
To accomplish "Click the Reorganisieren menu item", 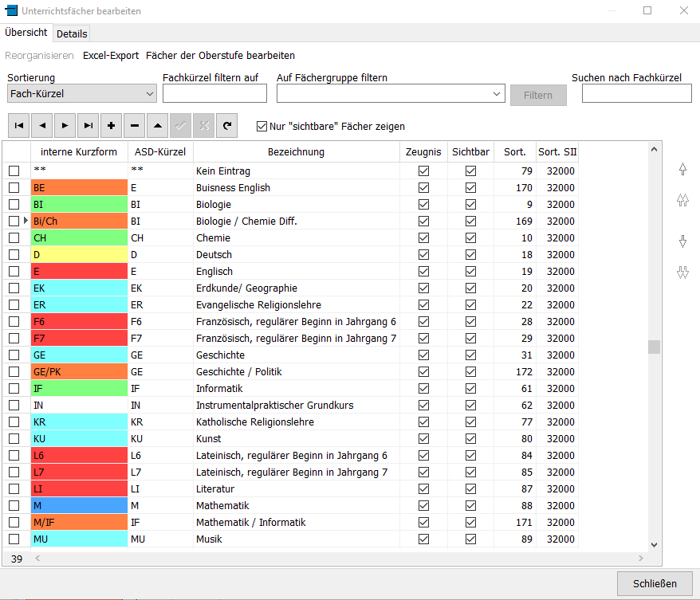I will pyautogui.click(x=39, y=55).
